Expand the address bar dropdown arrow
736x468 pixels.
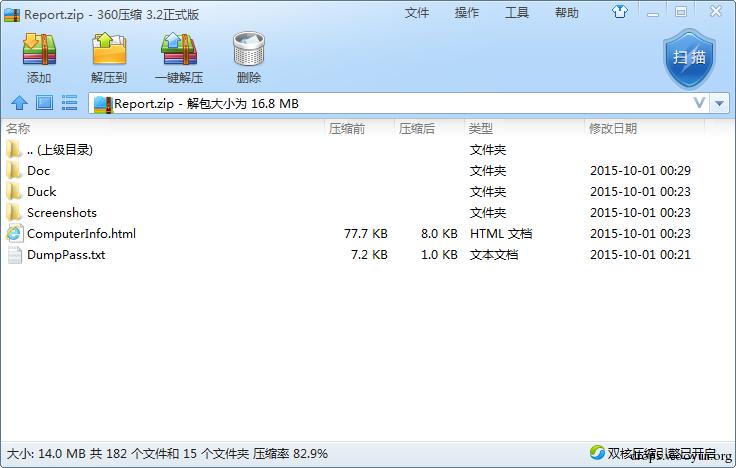[719, 103]
